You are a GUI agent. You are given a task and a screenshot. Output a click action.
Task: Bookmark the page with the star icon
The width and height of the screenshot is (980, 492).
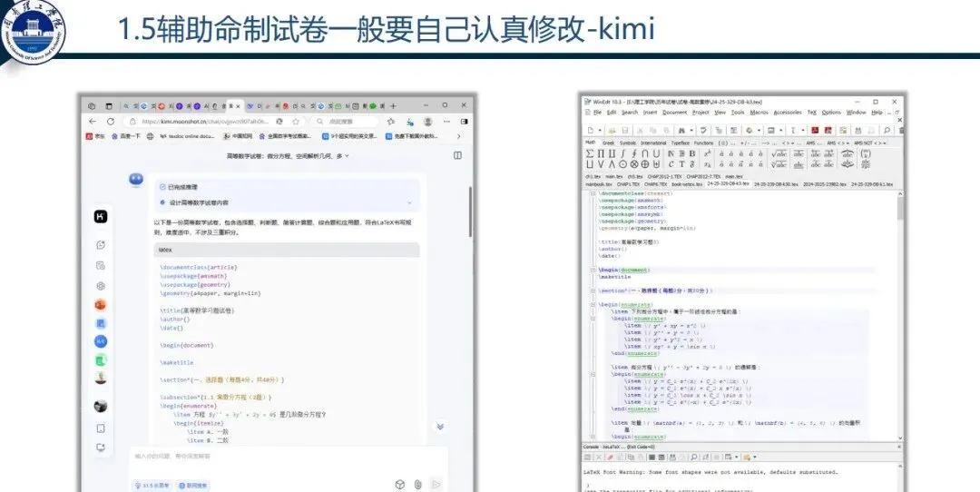pyautogui.click(x=296, y=122)
